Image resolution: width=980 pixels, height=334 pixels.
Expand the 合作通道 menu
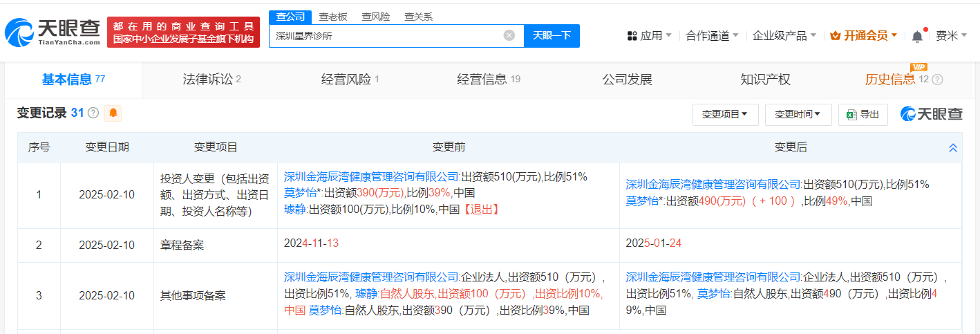click(x=712, y=35)
